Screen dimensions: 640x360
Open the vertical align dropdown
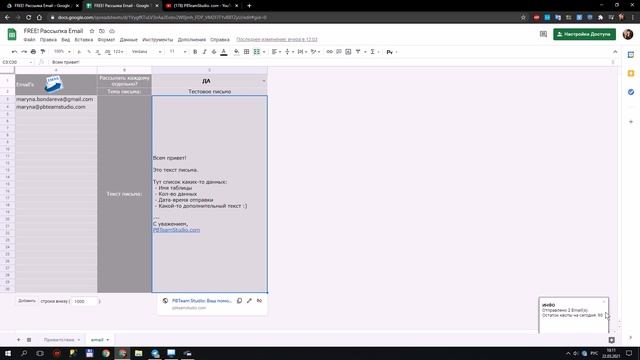tap(289, 52)
